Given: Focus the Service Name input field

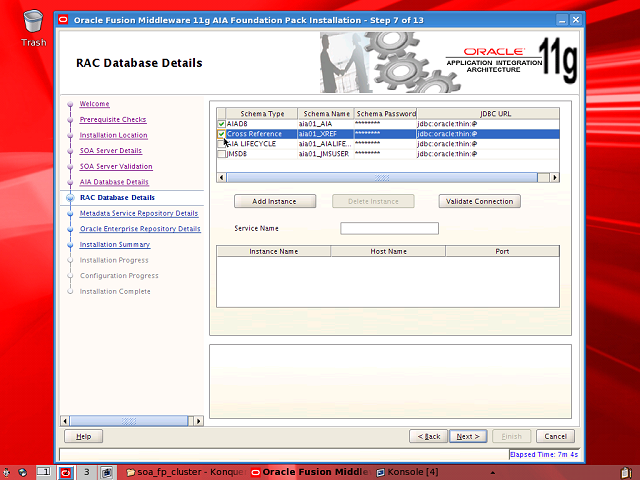Looking at the screenshot, I should tap(389, 228).
